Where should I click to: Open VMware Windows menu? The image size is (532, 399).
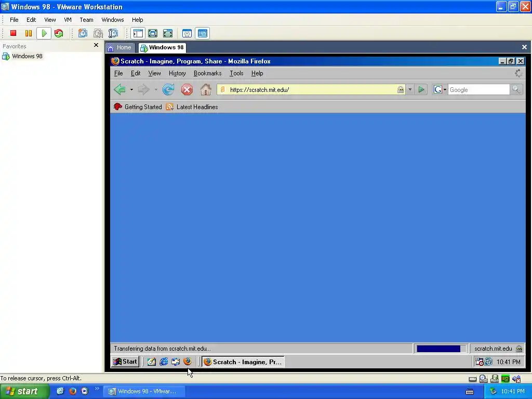coord(113,20)
